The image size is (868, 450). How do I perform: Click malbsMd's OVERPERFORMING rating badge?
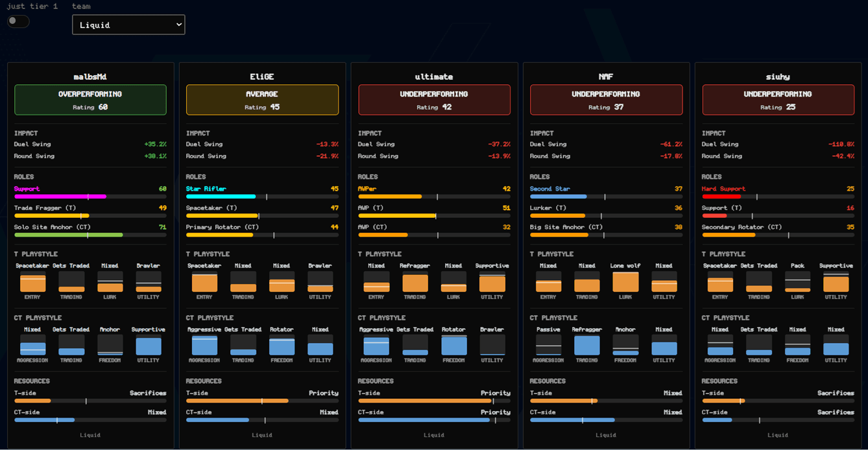pyautogui.click(x=90, y=100)
